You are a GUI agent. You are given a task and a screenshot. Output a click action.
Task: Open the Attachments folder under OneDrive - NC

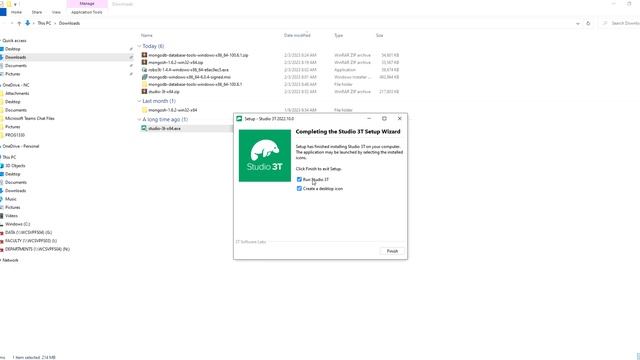point(17,93)
